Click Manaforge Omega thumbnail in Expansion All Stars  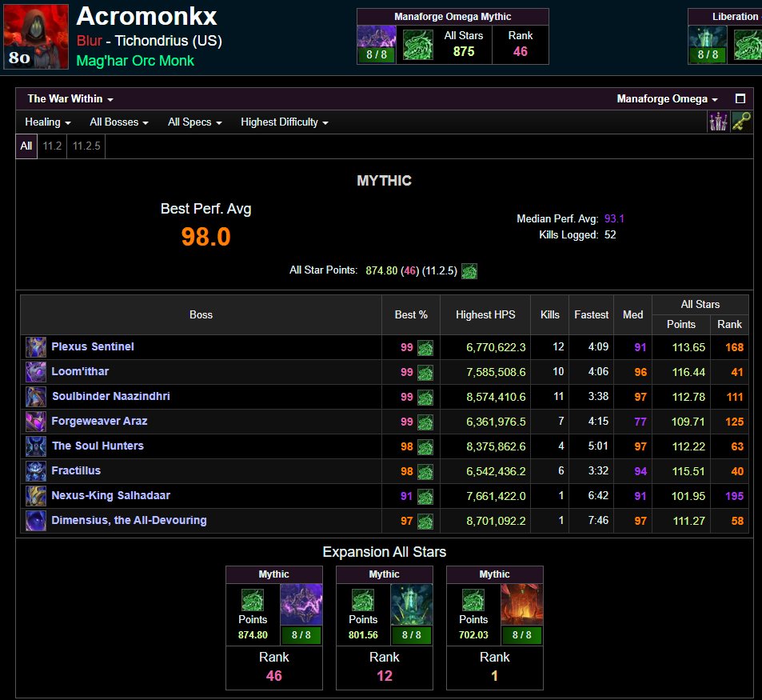coord(301,604)
